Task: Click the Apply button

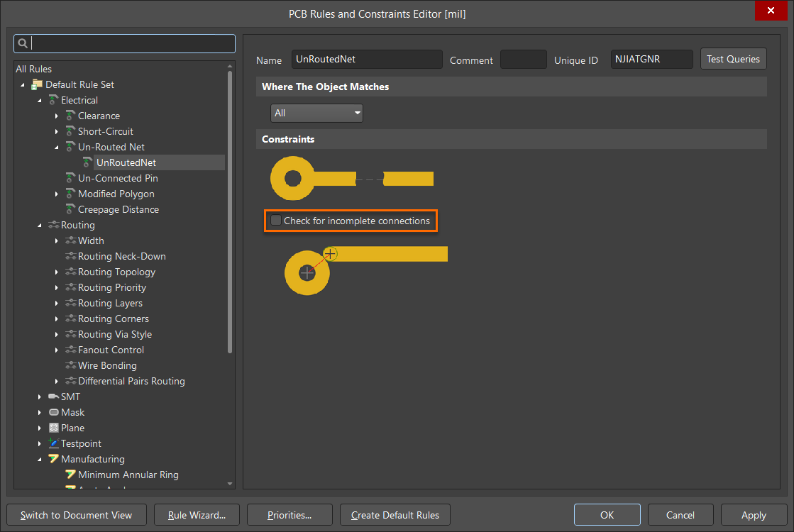Action: click(x=754, y=515)
